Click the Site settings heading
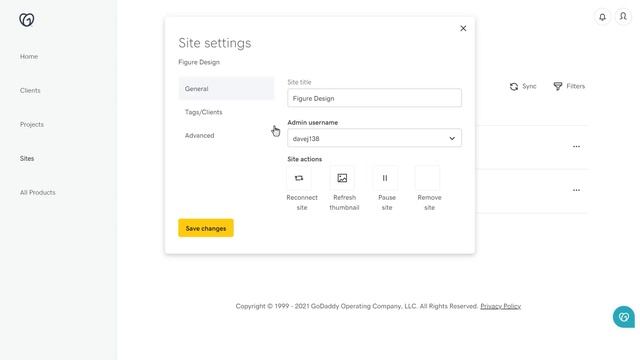The height and width of the screenshot is (360, 640). (215, 43)
